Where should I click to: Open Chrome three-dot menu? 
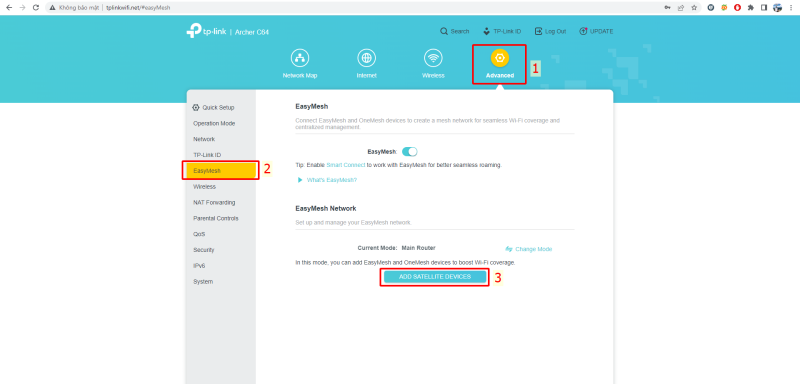tap(791, 8)
